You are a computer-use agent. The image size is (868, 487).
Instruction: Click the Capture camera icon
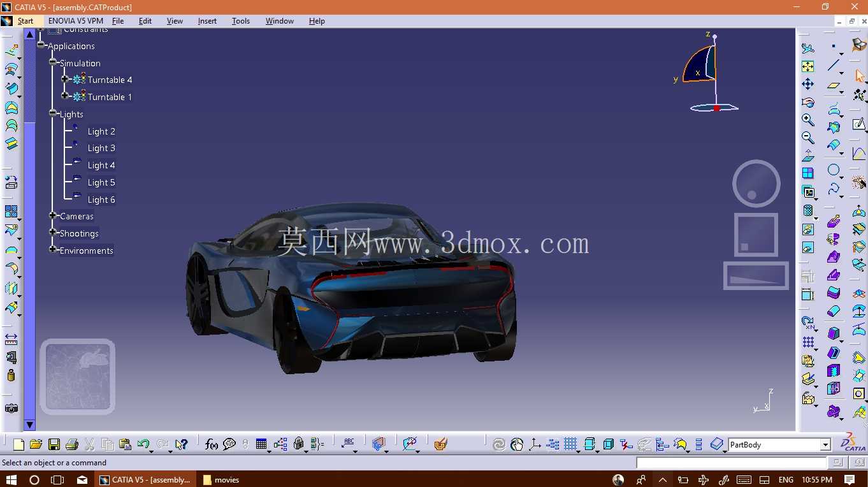[x=11, y=408]
